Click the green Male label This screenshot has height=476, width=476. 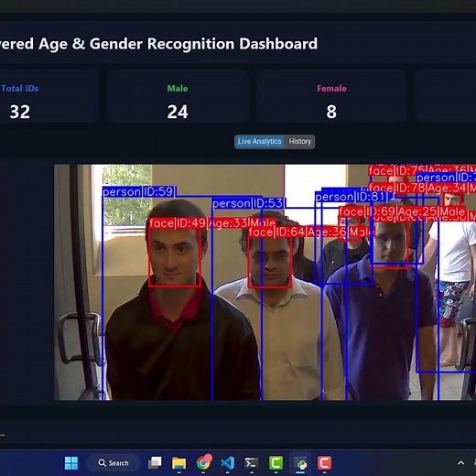(178, 89)
